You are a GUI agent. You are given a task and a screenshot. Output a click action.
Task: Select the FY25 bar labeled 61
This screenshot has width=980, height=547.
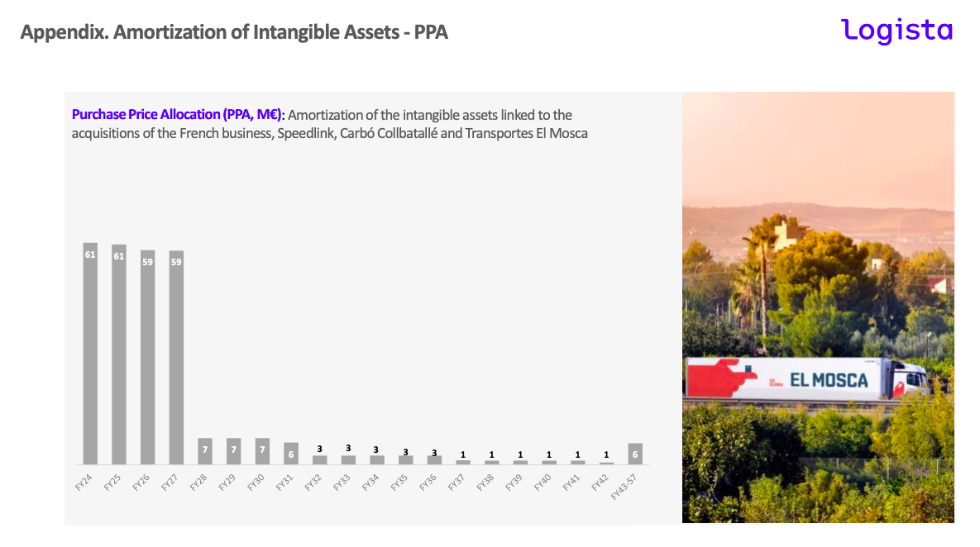(x=119, y=354)
